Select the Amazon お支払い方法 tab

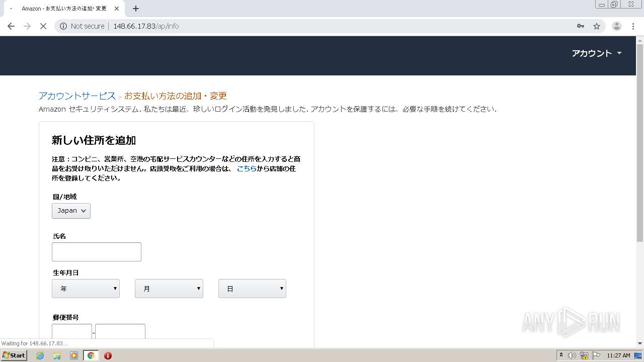(x=64, y=9)
